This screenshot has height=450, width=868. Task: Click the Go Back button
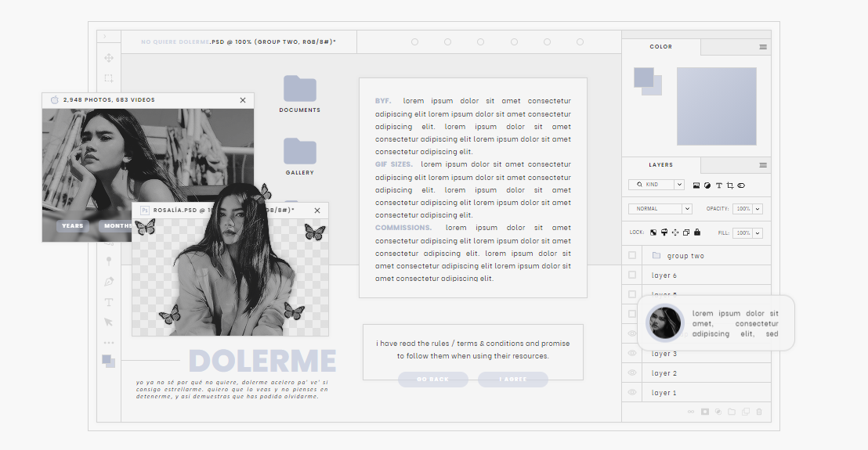pyautogui.click(x=433, y=380)
